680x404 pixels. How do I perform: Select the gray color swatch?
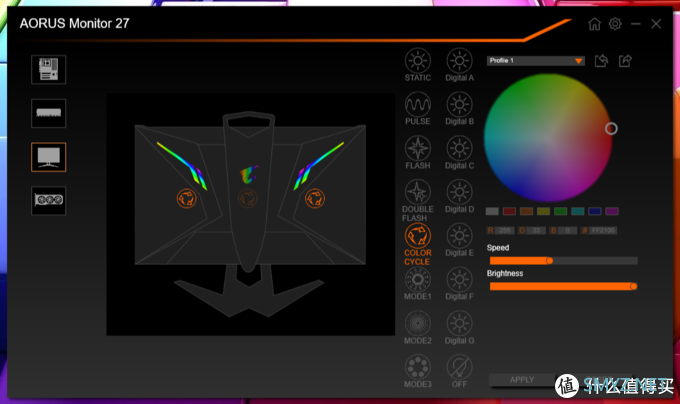point(492,211)
